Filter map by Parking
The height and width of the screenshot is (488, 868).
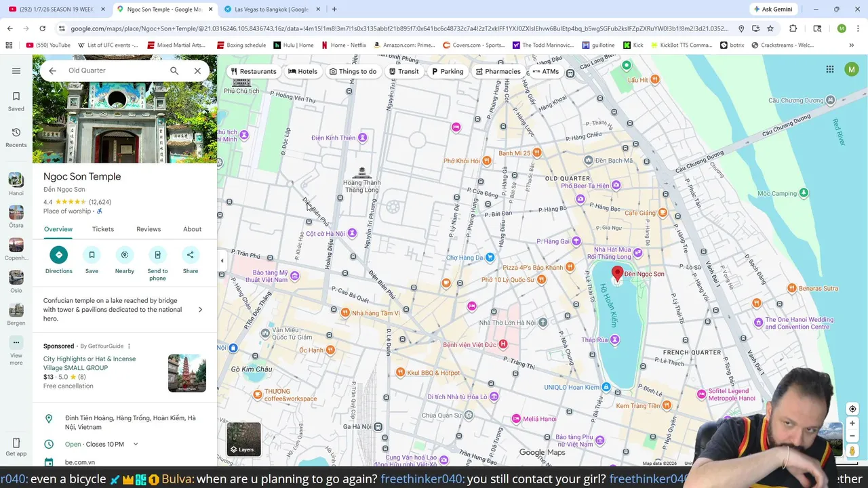(x=448, y=71)
